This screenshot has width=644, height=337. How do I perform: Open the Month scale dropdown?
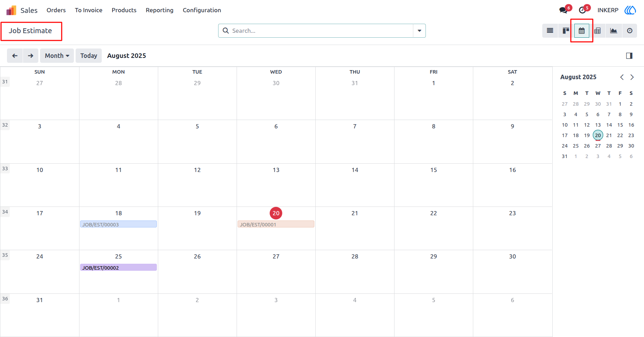tap(57, 56)
